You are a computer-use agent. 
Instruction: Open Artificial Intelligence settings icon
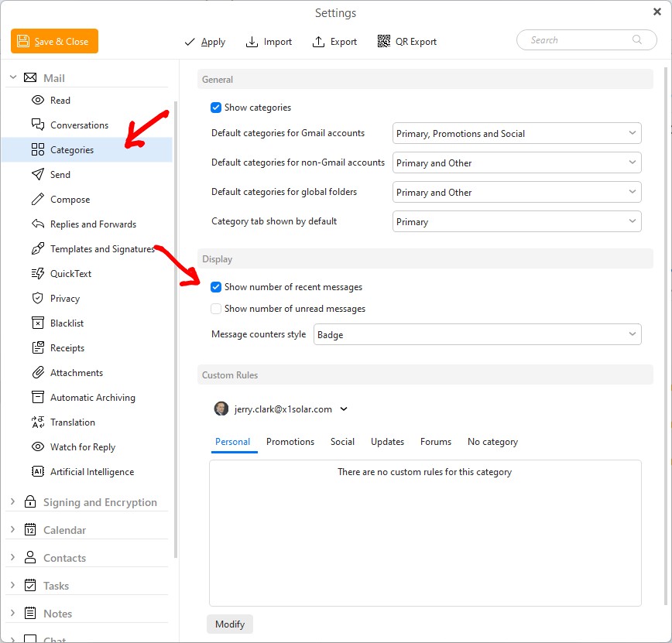[x=37, y=472]
